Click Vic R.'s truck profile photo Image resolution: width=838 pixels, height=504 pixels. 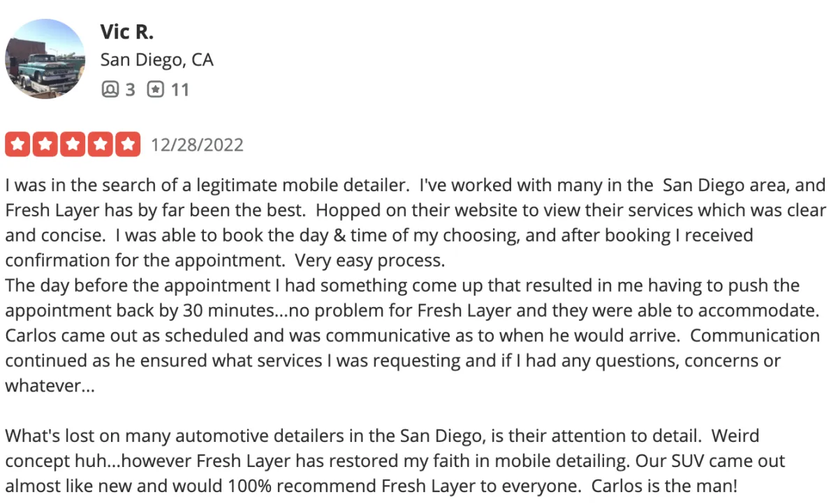click(45, 59)
